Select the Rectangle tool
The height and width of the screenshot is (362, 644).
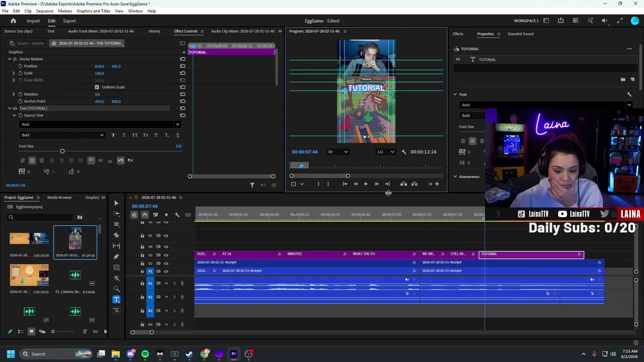116,267
